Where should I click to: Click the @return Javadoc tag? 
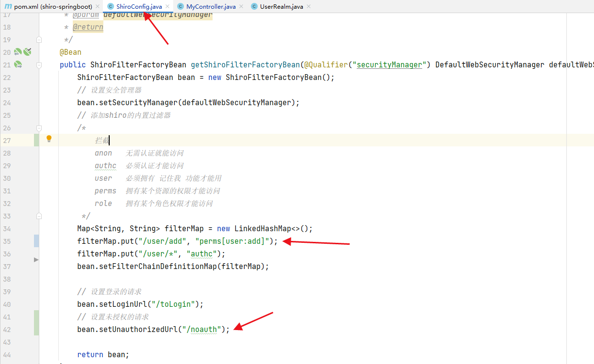pyautogui.click(x=88, y=27)
